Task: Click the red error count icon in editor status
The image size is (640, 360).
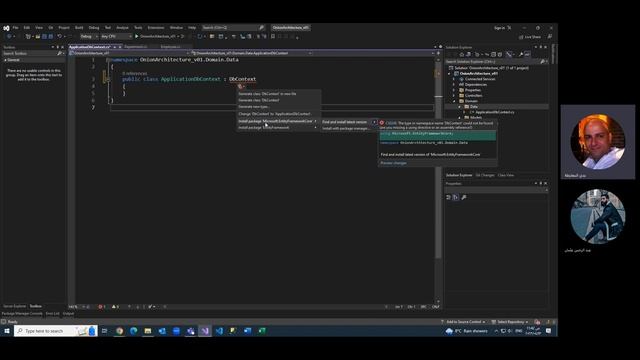Action: coord(100,307)
